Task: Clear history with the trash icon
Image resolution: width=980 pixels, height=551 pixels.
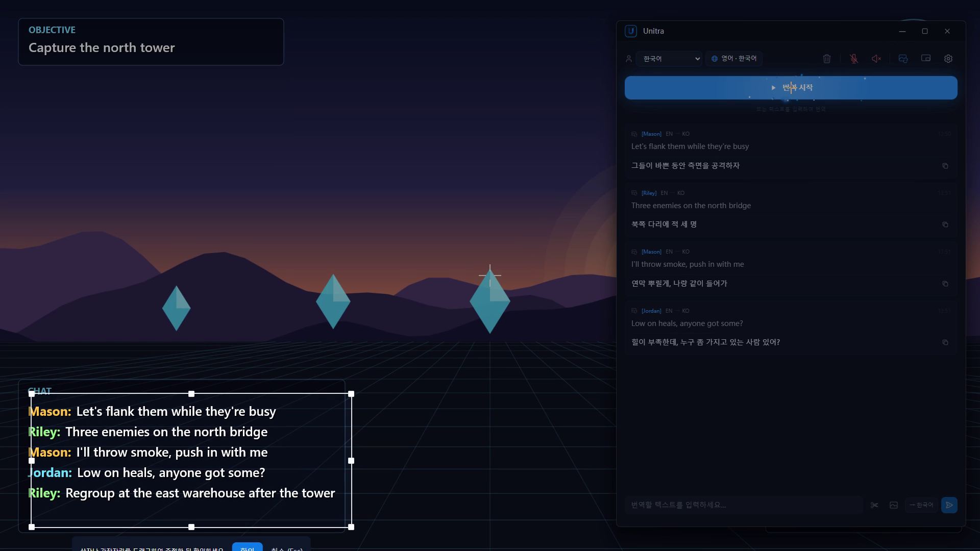Action: (x=827, y=59)
